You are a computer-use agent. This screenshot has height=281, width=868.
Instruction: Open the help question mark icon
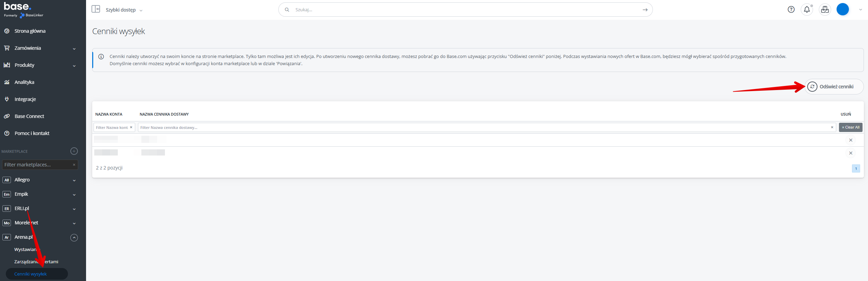click(x=791, y=10)
